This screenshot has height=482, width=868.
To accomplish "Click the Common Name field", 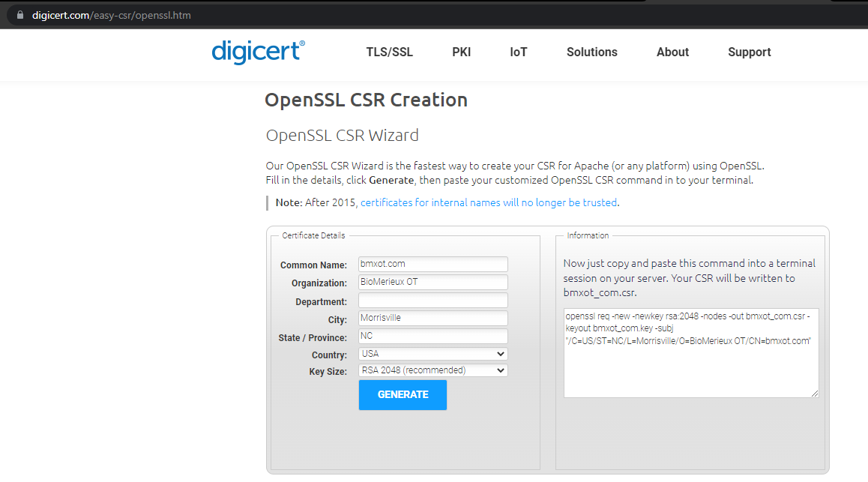I will click(x=433, y=264).
